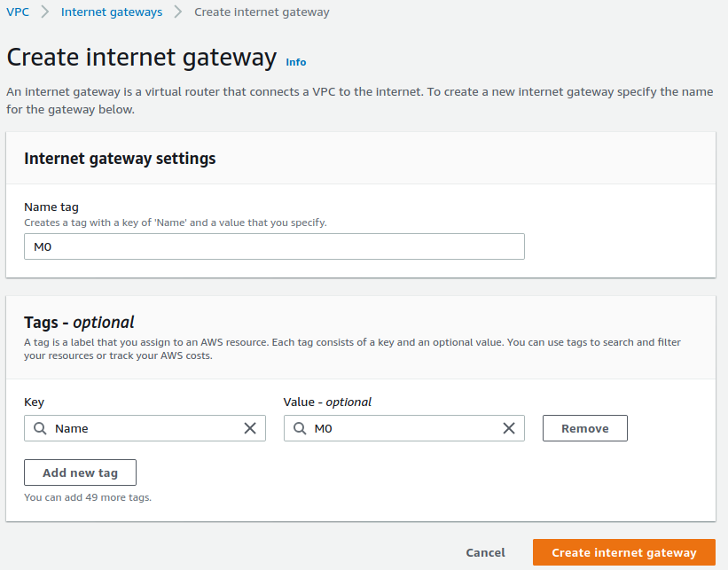Click the breadcrumb chevron after VPC
Image resolution: width=728 pixels, height=570 pixels.
click(x=43, y=12)
